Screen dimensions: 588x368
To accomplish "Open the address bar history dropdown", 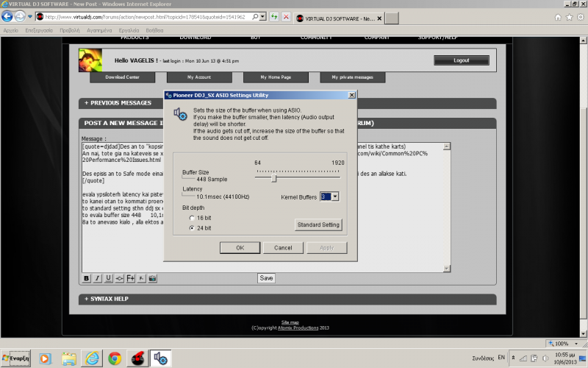I will tap(263, 17).
